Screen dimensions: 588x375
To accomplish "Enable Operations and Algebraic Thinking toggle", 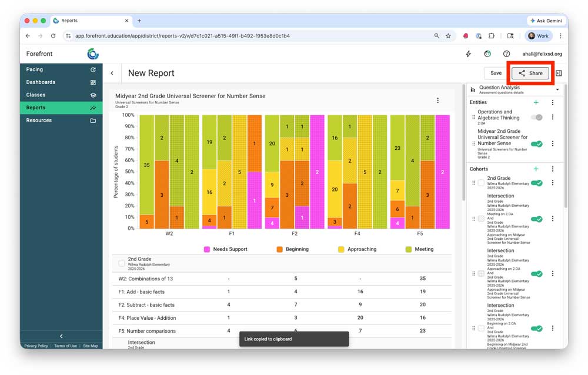I will (536, 118).
